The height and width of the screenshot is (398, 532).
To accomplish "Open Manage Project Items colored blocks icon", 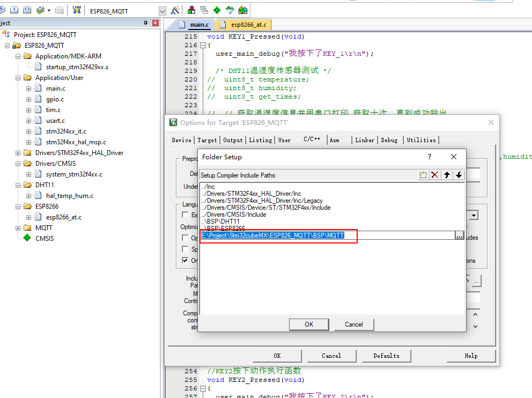I will [191, 10].
